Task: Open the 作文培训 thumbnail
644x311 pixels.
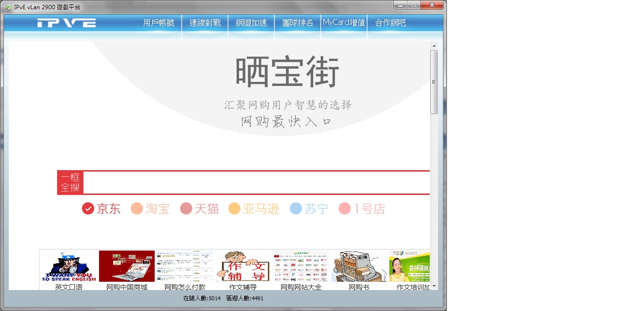Action: coord(410,266)
